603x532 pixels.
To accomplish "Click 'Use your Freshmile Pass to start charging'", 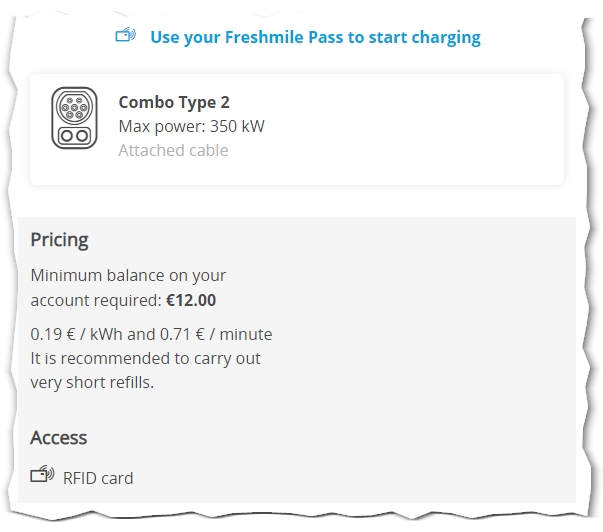I will (x=315, y=38).
